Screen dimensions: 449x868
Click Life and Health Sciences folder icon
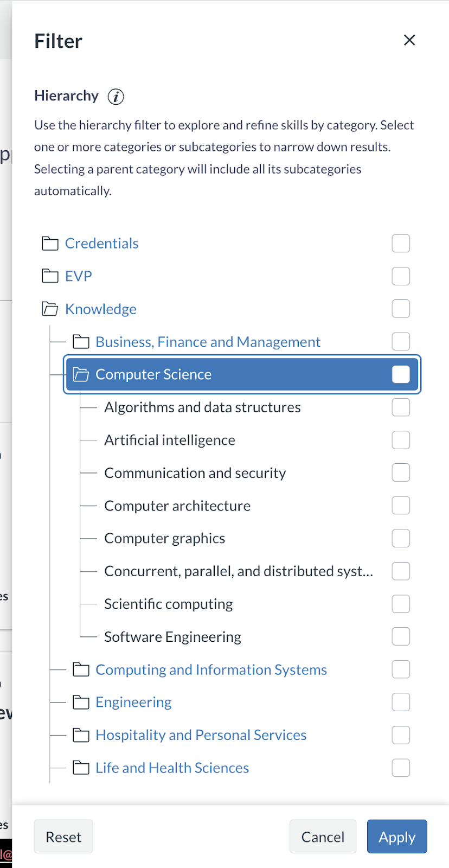[x=81, y=768]
